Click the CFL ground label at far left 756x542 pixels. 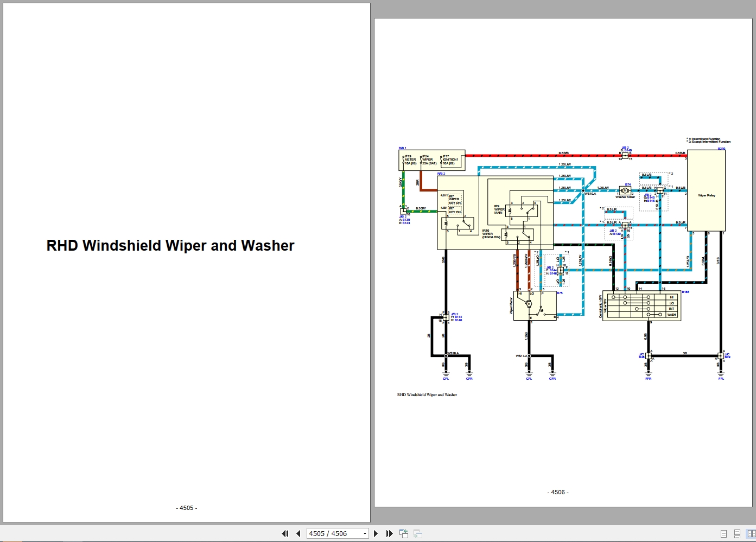(x=446, y=379)
